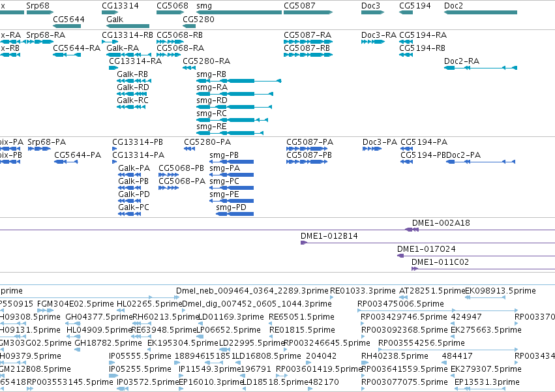
Task: Click the Doc2-PA protein feature
Action: 481,162
